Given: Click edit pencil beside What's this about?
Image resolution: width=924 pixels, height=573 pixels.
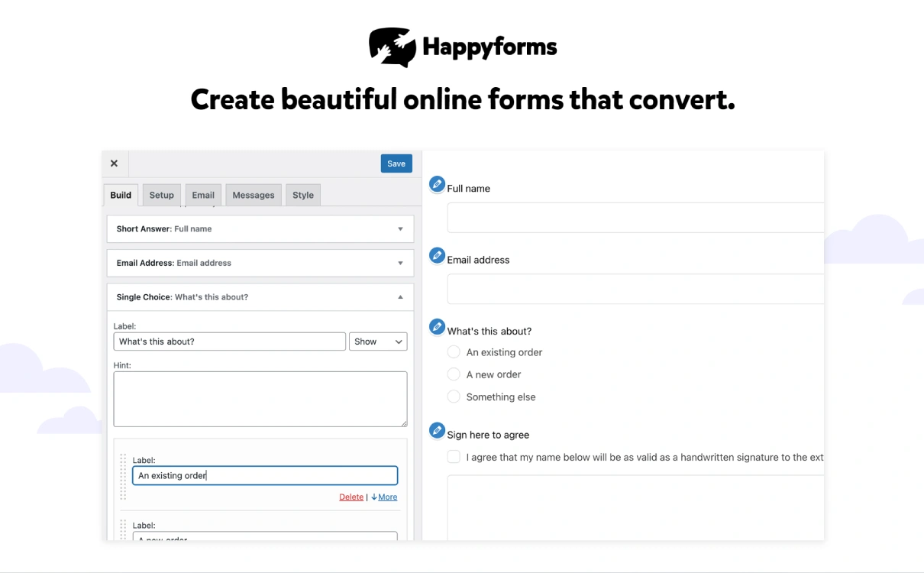Looking at the screenshot, I should [x=437, y=327].
